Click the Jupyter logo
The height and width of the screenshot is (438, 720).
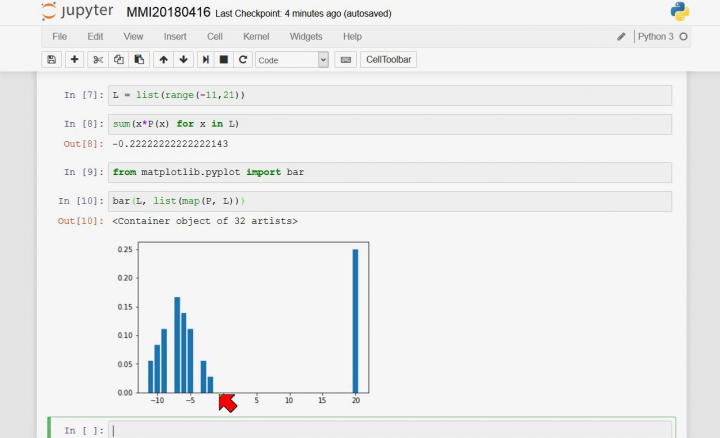77,11
